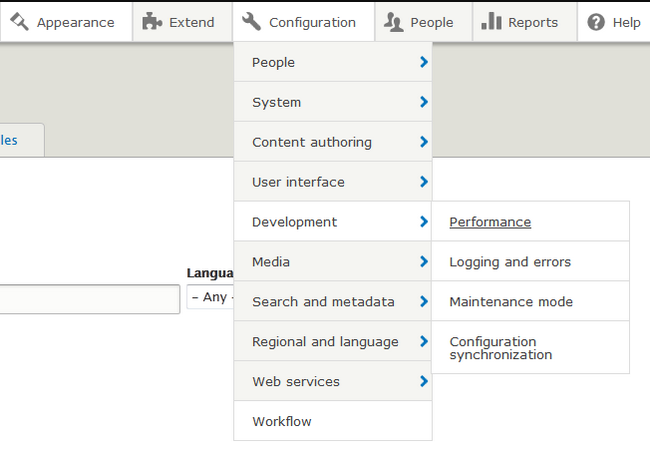The height and width of the screenshot is (449, 650).
Task: Open the Extend toolbar menu
Action: point(182,22)
